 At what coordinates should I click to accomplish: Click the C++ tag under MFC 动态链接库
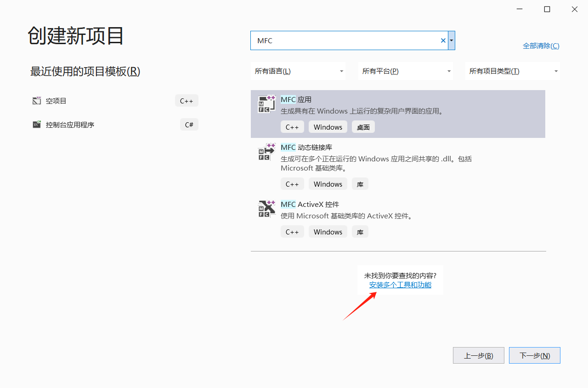pyautogui.click(x=292, y=184)
